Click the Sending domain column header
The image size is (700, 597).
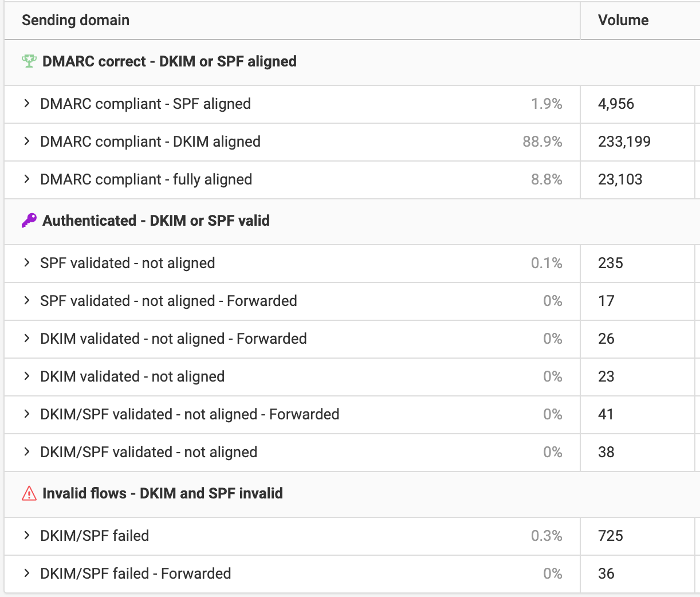[75, 20]
